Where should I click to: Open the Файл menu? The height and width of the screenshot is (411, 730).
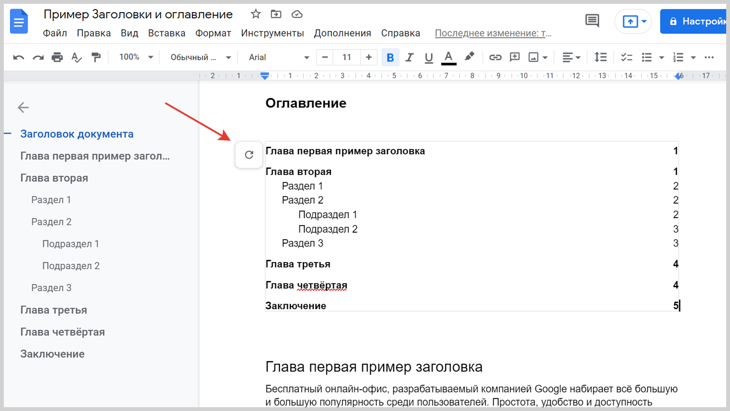55,33
